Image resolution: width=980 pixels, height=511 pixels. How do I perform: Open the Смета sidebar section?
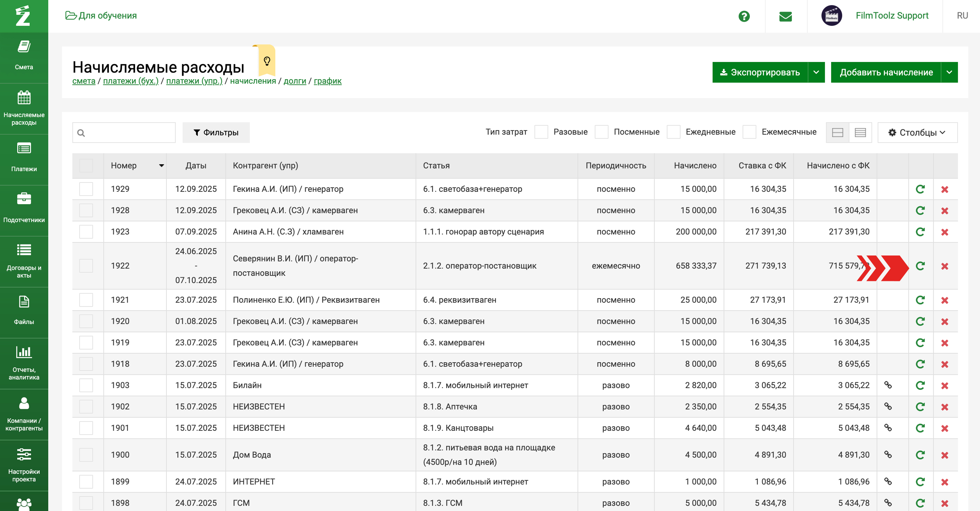[24, 58]
